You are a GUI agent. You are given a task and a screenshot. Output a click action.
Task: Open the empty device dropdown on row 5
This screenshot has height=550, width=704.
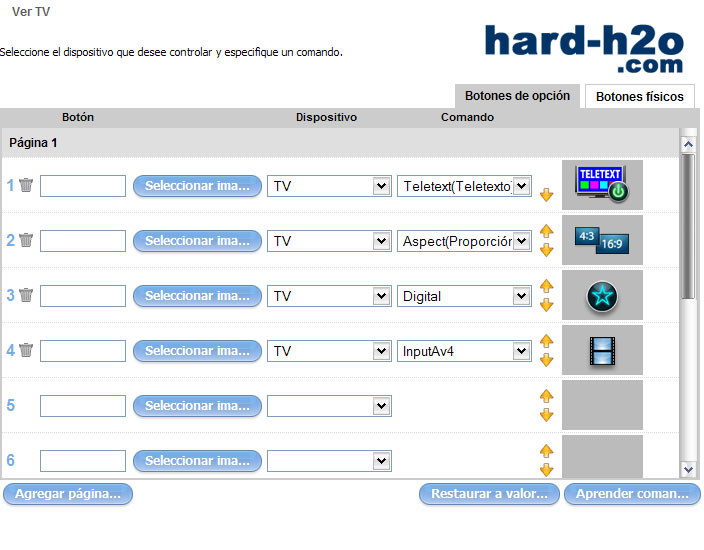tap(380, 406)
